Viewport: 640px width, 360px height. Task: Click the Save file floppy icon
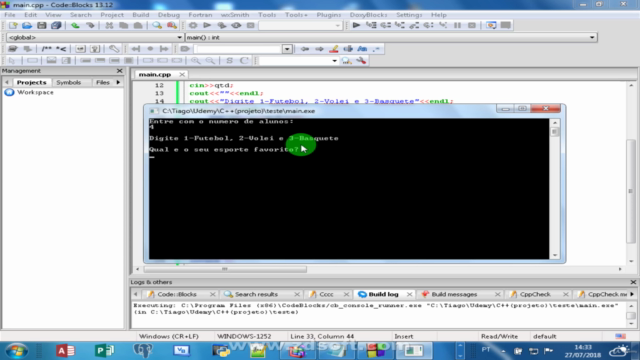(x=42, y=25)
